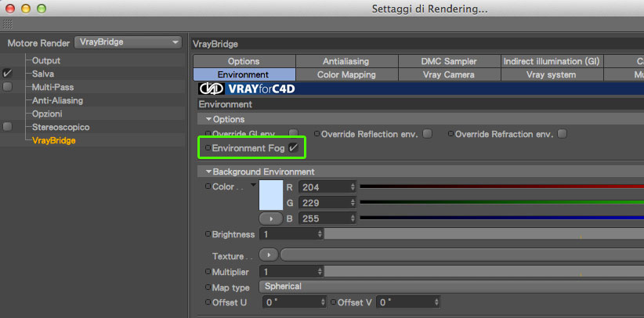
Task: Click the light blue background color swatch
Action: pos(270,195)
